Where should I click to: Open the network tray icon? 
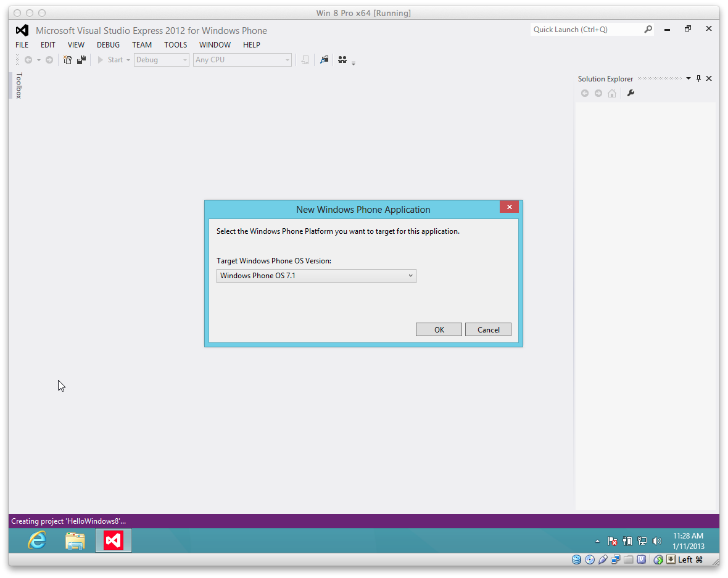pos(642,541)
